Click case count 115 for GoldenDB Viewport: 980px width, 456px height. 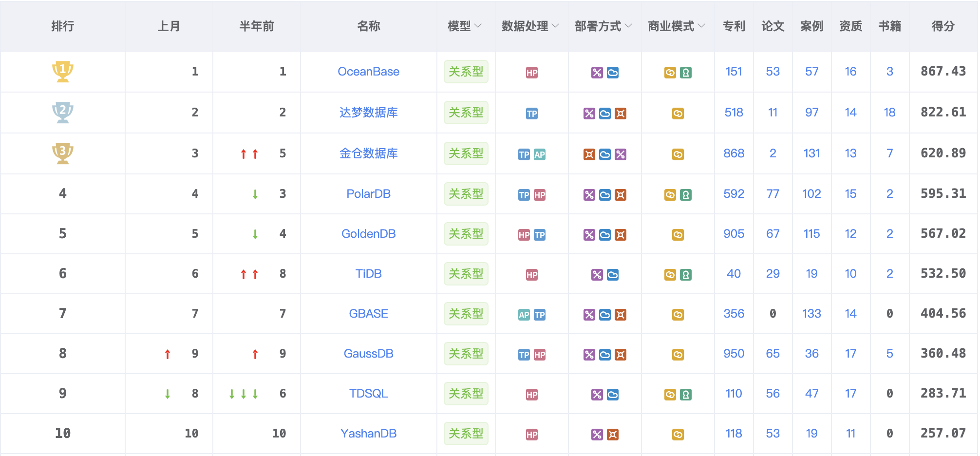tap(812, 234)
